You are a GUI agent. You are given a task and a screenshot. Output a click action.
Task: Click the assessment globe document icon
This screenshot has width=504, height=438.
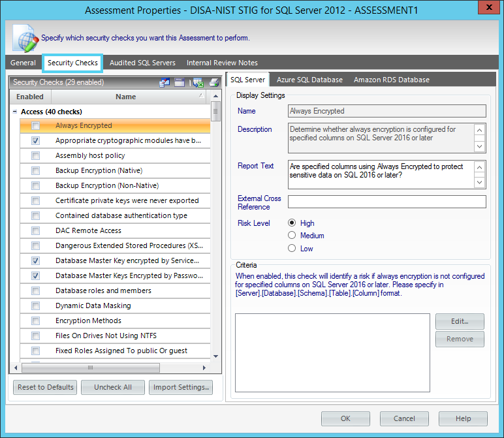pyautogui.click(x=24, y=39)
